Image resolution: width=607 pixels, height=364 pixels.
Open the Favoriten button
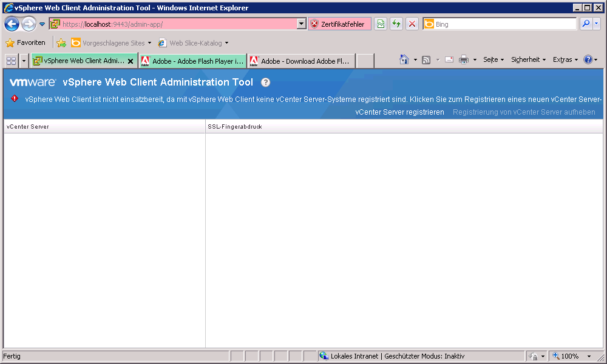coord(25,43)
